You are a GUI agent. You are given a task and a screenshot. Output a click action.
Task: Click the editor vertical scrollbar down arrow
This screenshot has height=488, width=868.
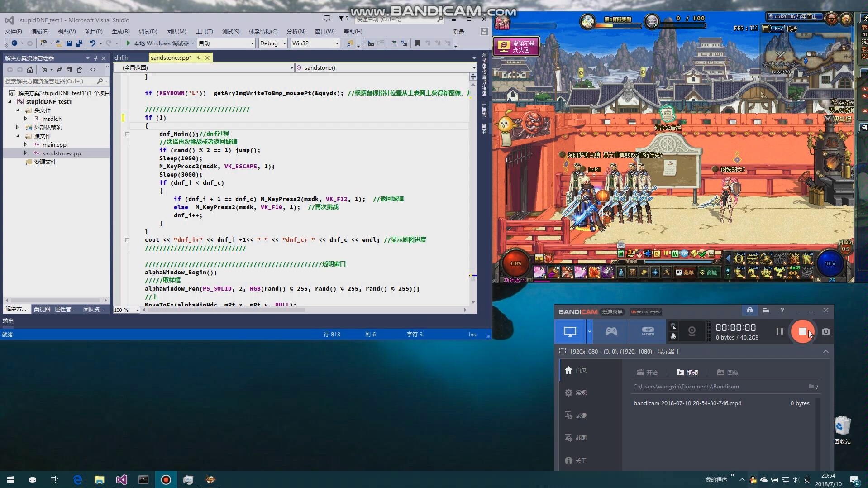click(473, 302)
